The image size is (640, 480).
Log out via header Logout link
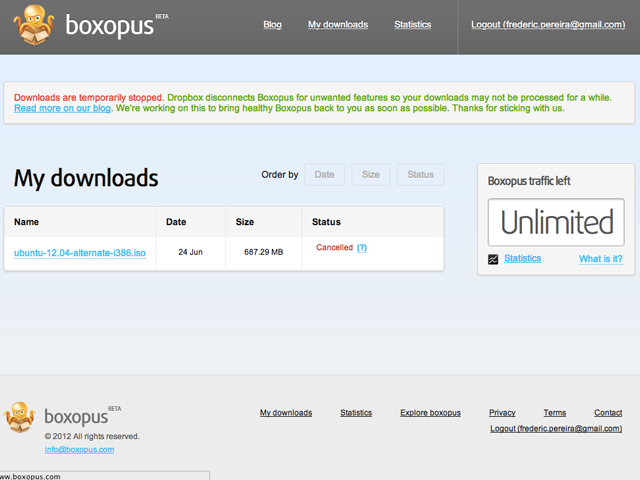coord(548,24)
